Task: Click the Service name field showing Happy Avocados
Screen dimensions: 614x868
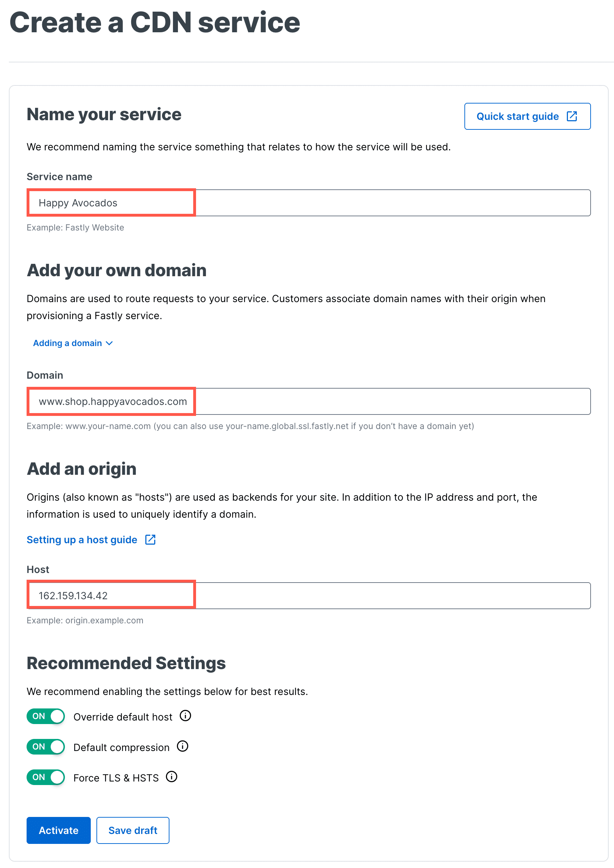Action: click(111, 202)
